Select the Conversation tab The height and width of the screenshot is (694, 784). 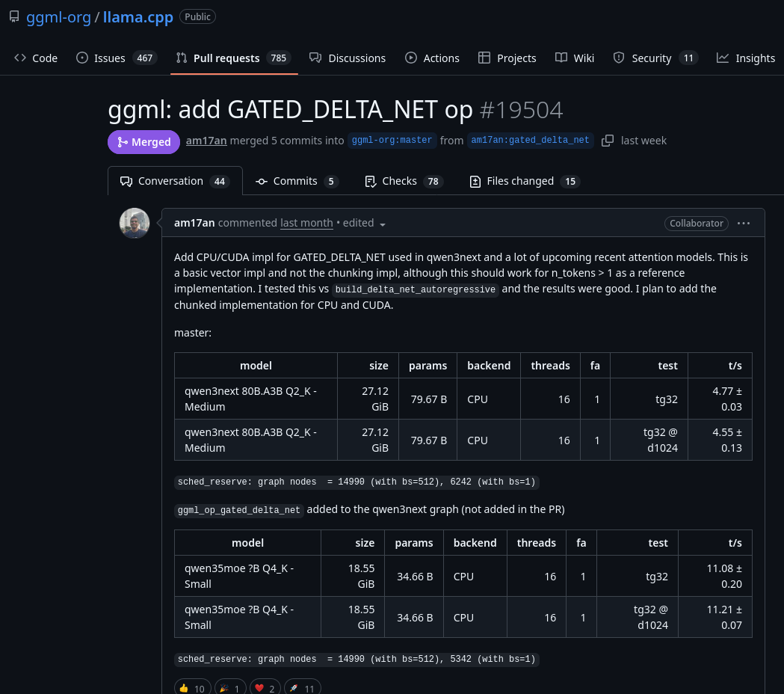pos(175,181)
